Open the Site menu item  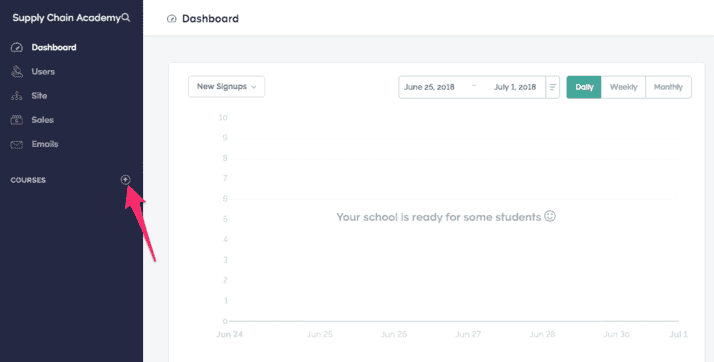point(39,96)
